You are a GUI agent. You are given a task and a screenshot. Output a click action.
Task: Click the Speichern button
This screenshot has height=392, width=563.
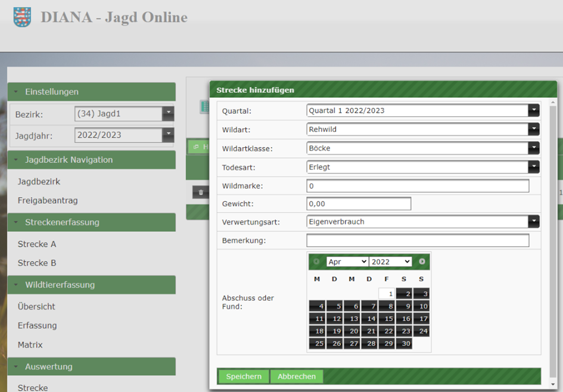pos(244,377)
